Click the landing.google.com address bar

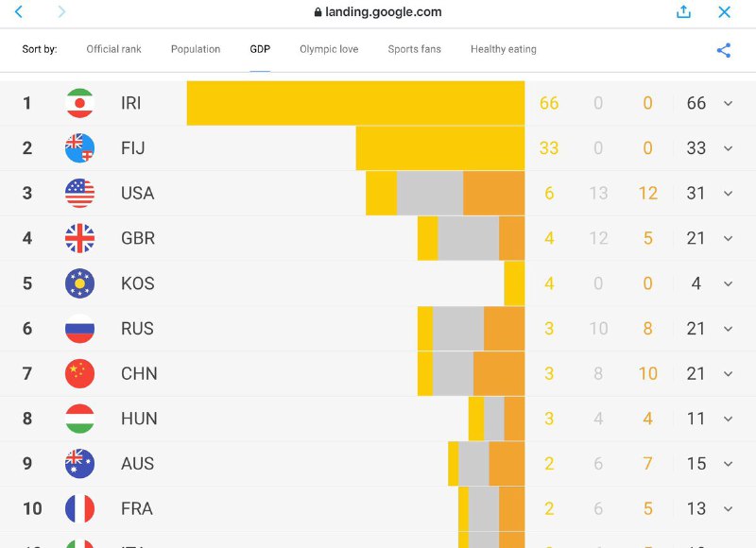378,12
